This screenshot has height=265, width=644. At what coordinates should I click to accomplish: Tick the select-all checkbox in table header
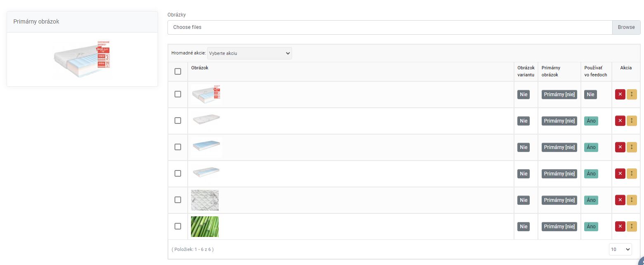[178, 71]
